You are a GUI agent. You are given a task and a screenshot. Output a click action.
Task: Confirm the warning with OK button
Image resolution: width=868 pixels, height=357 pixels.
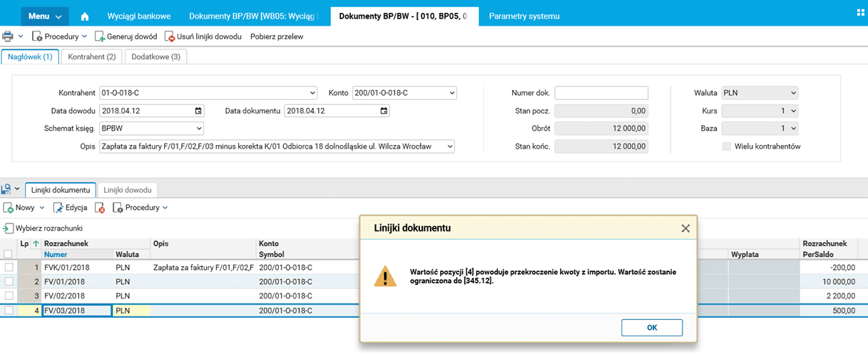tap(652, 327)
